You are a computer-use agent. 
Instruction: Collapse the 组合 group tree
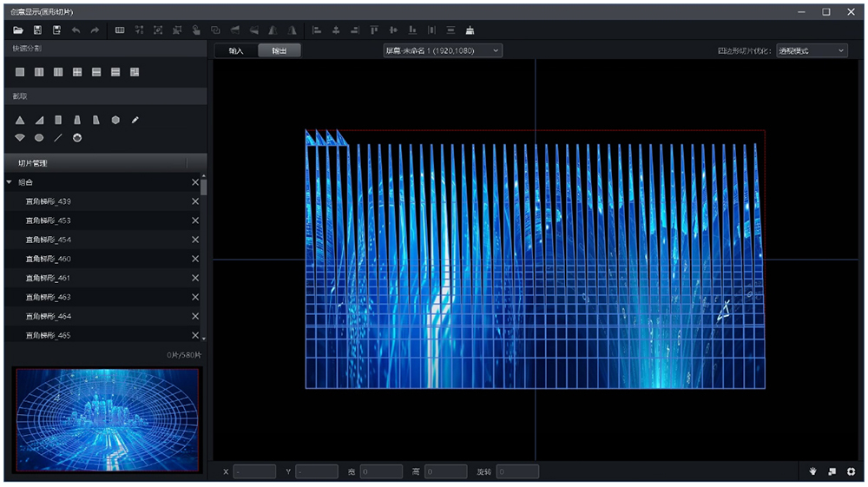[10, 182]
